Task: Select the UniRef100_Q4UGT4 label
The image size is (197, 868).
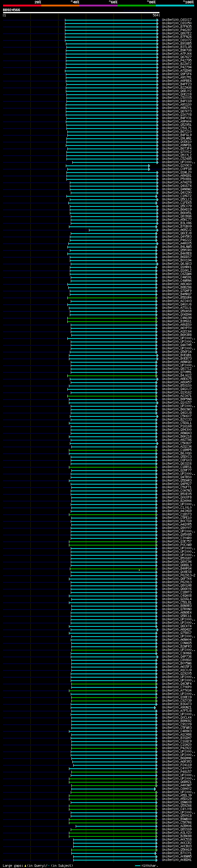Action: pos(177,186)
